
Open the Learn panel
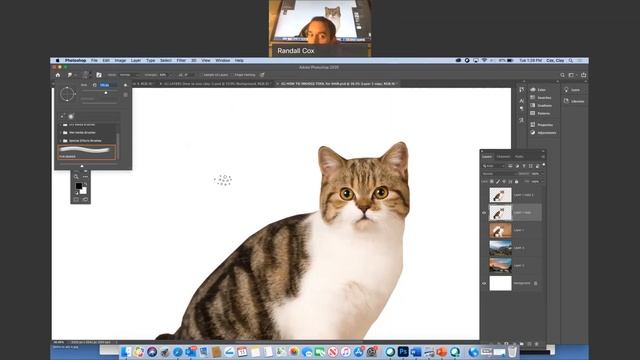(572, 90)
